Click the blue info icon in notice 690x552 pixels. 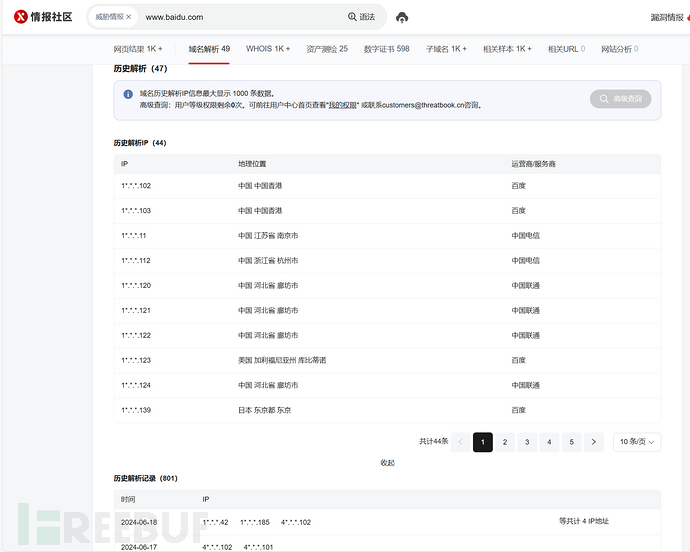tap(128, 94)
